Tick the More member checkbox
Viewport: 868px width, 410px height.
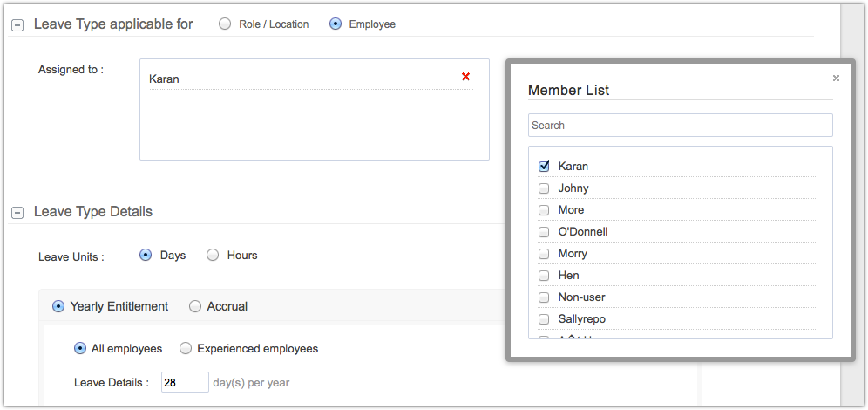pyautogui.click(x=544, y=209)
